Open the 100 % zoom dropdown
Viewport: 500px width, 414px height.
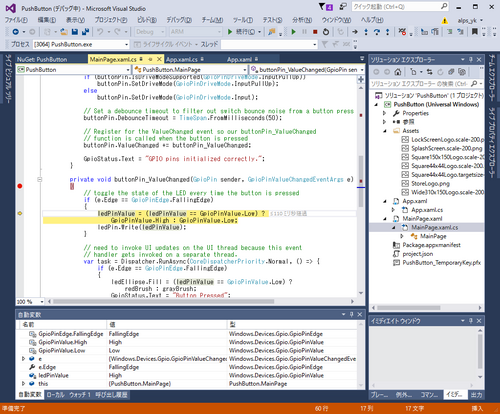42,302
